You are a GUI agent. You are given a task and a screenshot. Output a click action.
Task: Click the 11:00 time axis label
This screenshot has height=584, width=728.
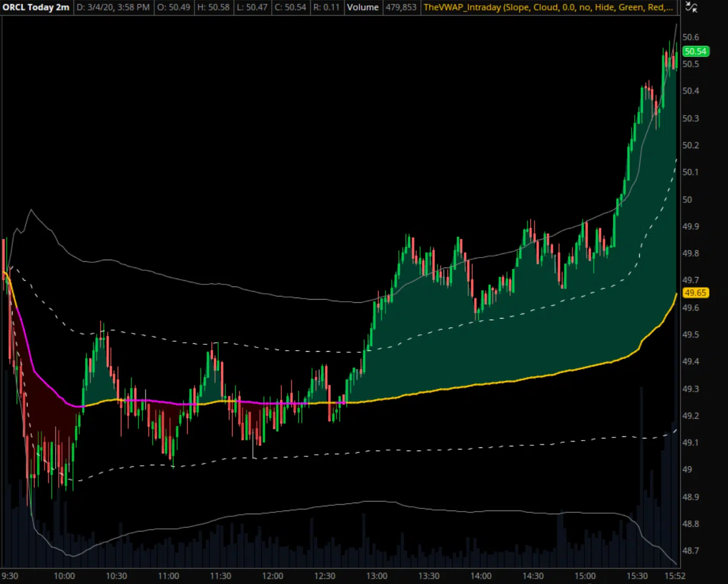168,576
